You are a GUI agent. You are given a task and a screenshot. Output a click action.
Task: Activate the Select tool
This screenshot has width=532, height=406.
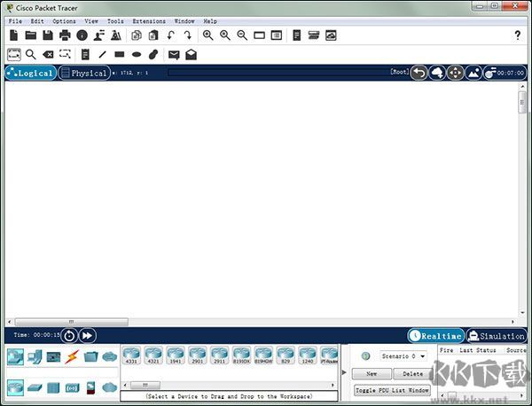14,55
